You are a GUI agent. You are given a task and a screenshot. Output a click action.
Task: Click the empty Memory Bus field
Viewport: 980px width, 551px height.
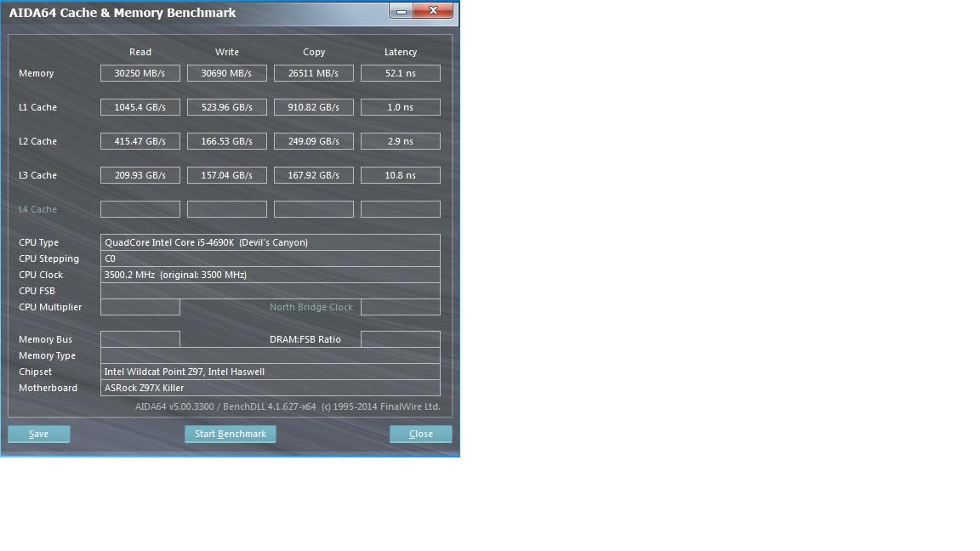[x=140, y=339]
